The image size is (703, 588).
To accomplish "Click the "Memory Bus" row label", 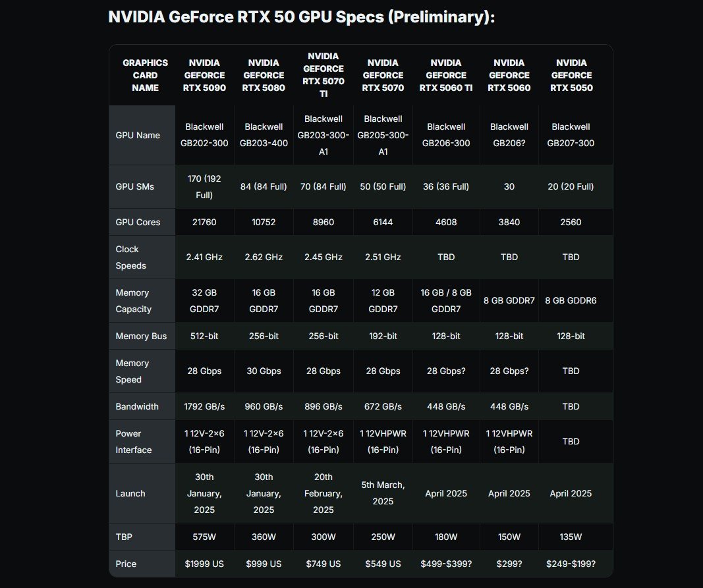I will 141,336.
